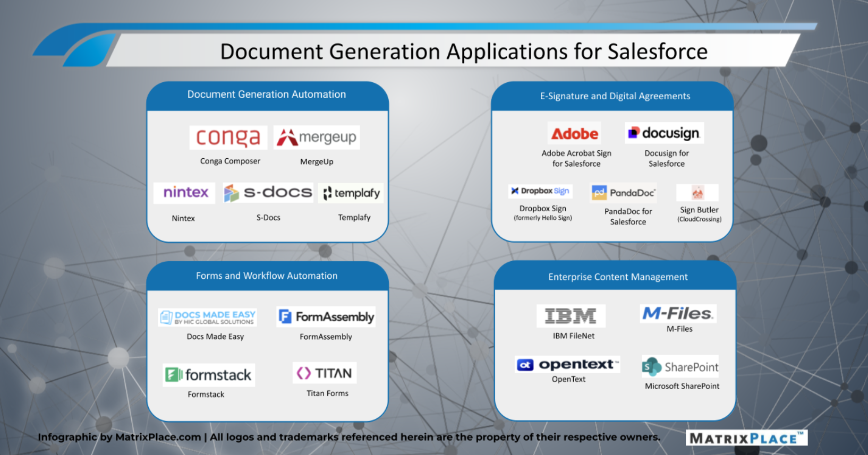The width and height of the screenshot is (868, 455).
Task: Select the Docusign logo
Action: click(x=664, y=133)
